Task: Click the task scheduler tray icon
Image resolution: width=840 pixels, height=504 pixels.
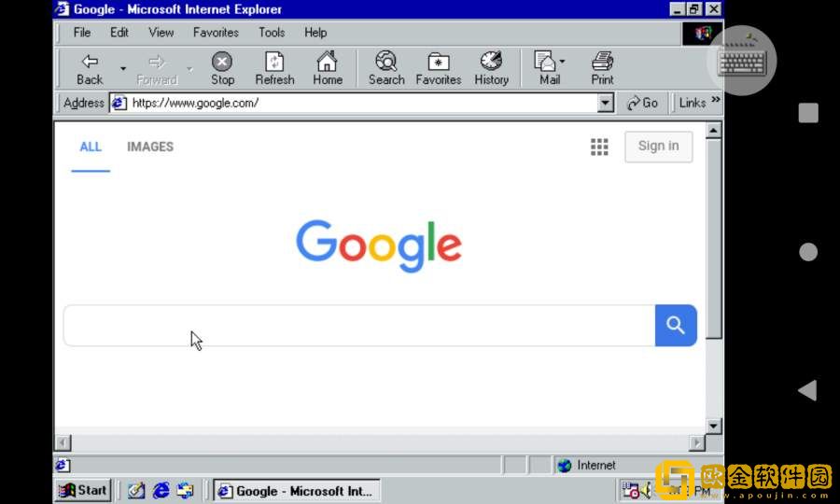Action: 630,490
